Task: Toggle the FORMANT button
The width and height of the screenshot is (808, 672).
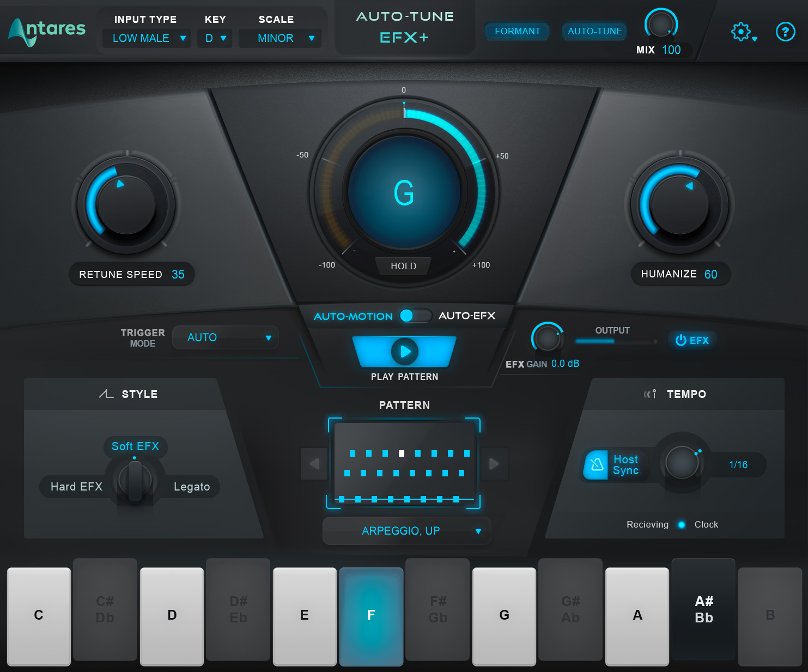Action: click(x=517, y=31)
